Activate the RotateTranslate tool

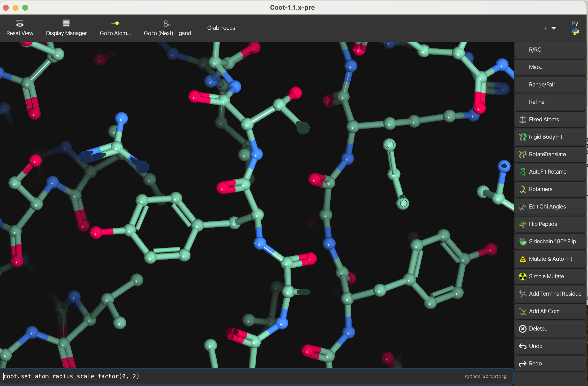click(x=550, y=154)
